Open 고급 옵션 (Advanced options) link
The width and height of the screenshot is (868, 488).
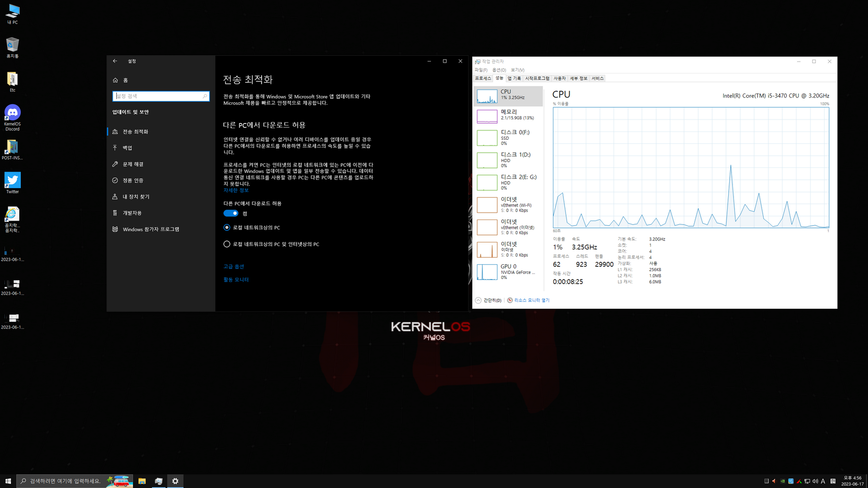pos(234,266)
